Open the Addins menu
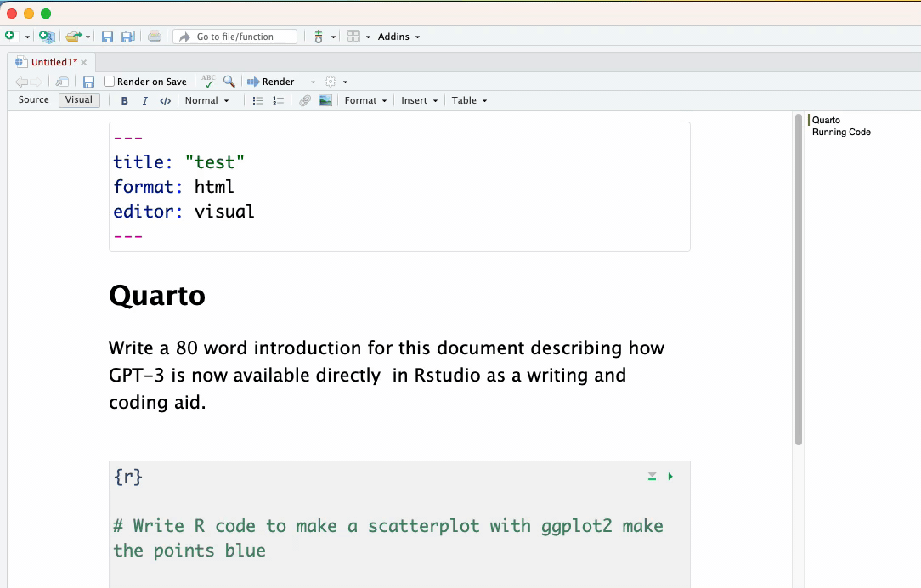The image size is (921, 588). click(398, 37)
